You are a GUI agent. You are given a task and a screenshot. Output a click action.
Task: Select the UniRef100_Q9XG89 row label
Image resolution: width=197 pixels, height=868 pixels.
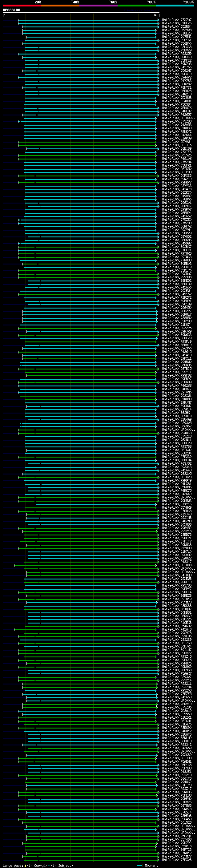[177, 755]
